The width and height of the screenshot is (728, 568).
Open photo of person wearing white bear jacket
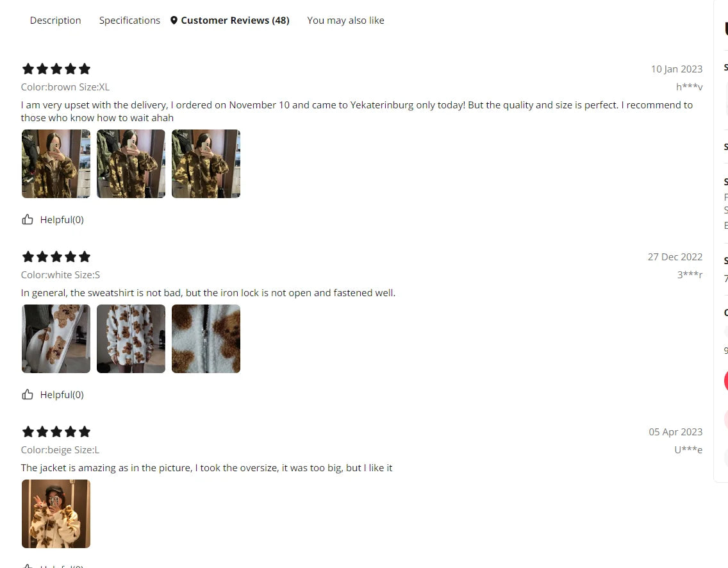point(131,338)
